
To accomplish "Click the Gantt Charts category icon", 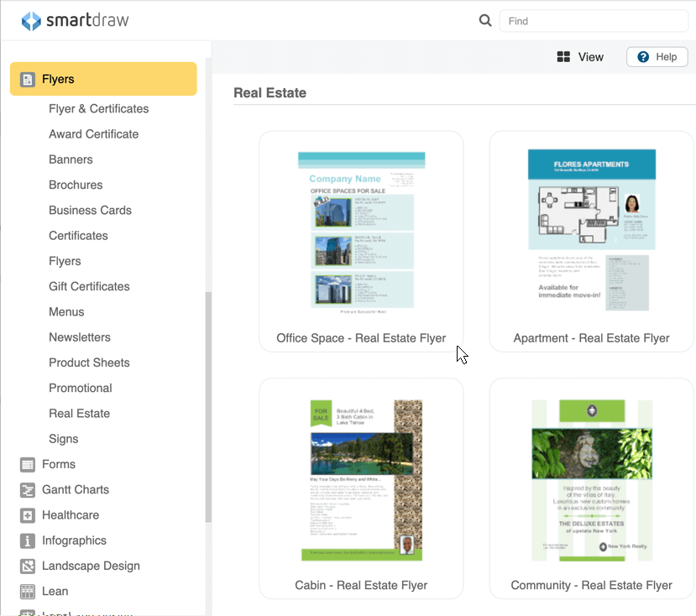I will (28, 490).
